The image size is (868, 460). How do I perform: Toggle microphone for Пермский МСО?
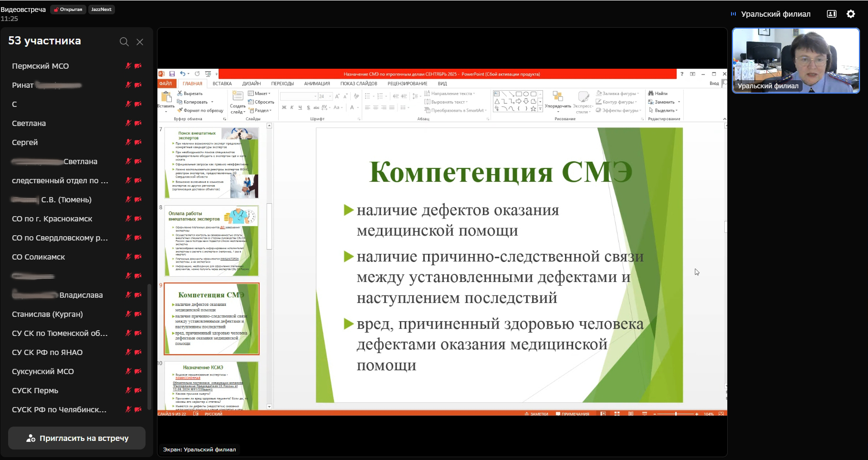pos(128,66)
